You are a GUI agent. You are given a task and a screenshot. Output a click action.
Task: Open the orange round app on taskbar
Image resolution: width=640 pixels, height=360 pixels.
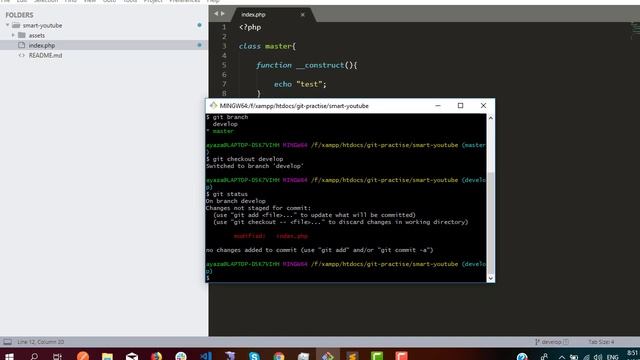coord(83,356)
